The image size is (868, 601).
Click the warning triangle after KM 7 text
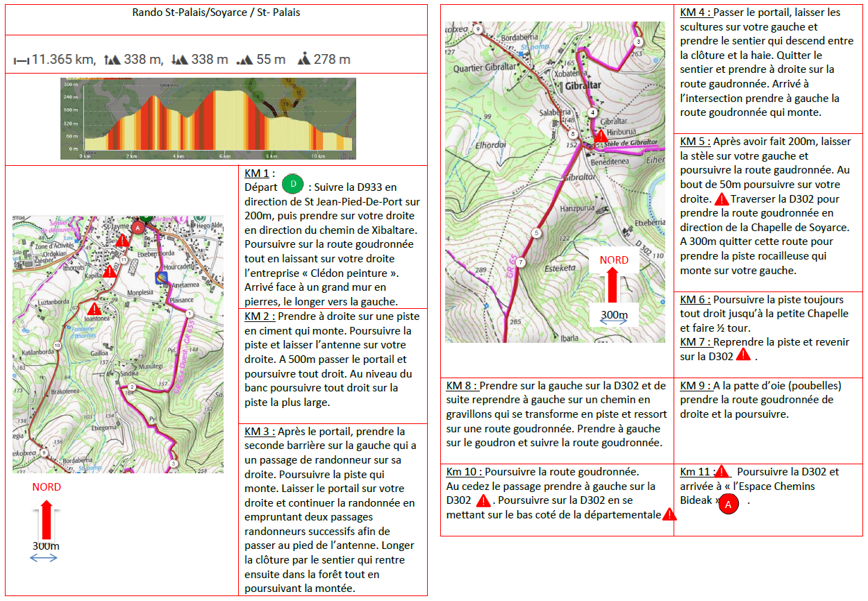tap(743, 355)
